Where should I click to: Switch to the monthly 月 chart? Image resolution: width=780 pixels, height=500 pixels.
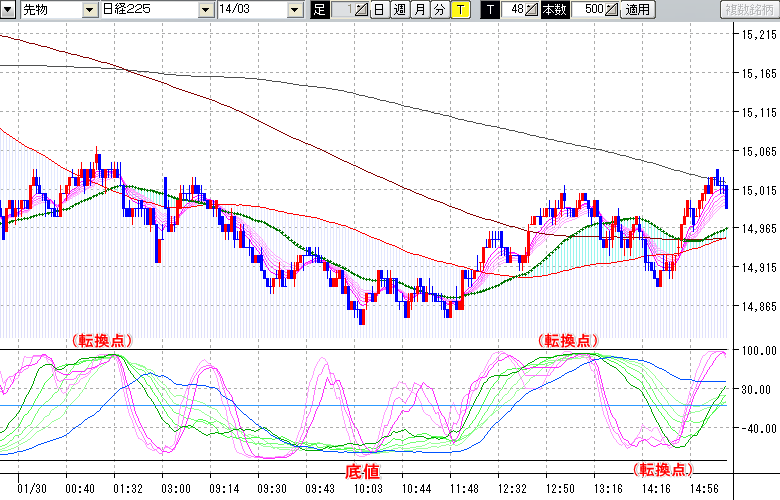point(419,10)
